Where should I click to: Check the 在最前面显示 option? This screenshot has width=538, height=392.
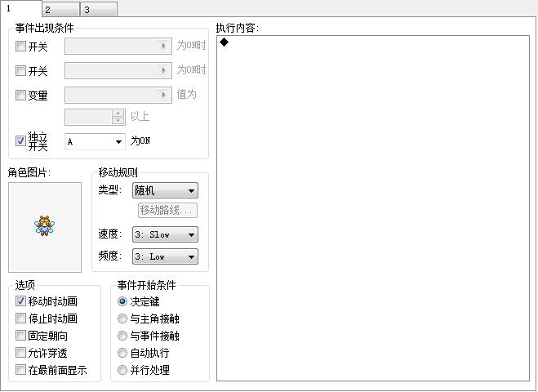[x=20, y=370]
